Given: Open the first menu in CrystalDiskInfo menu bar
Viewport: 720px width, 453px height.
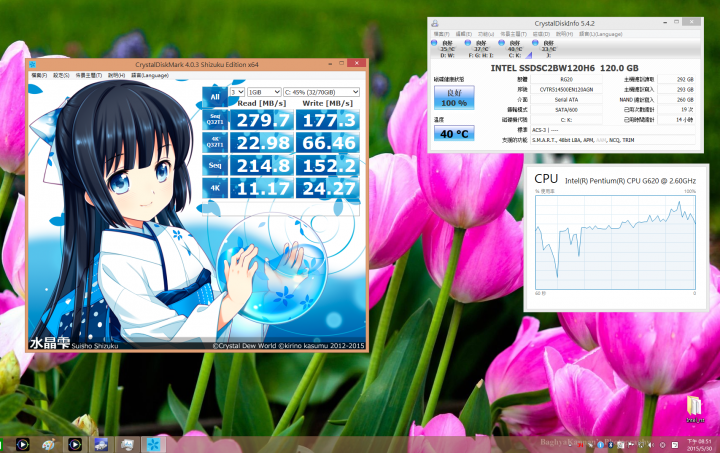Looking at the screenshot, I should 441,34.
